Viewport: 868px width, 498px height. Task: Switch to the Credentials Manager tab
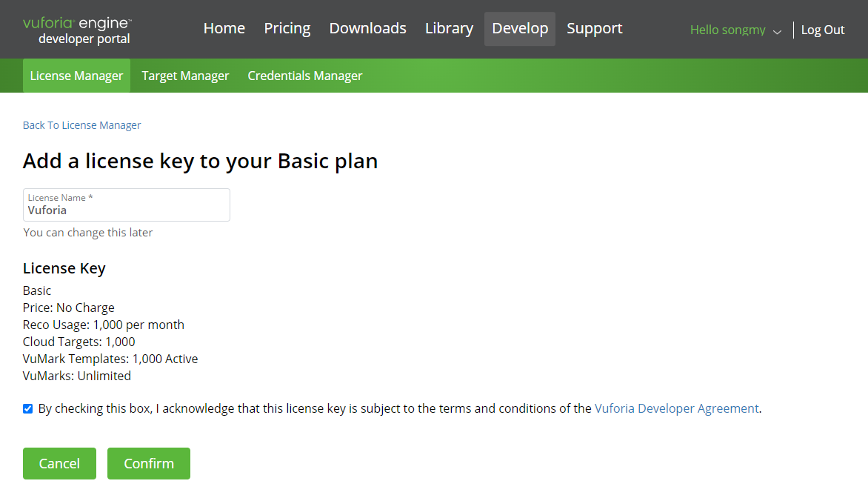pos(305,76)
